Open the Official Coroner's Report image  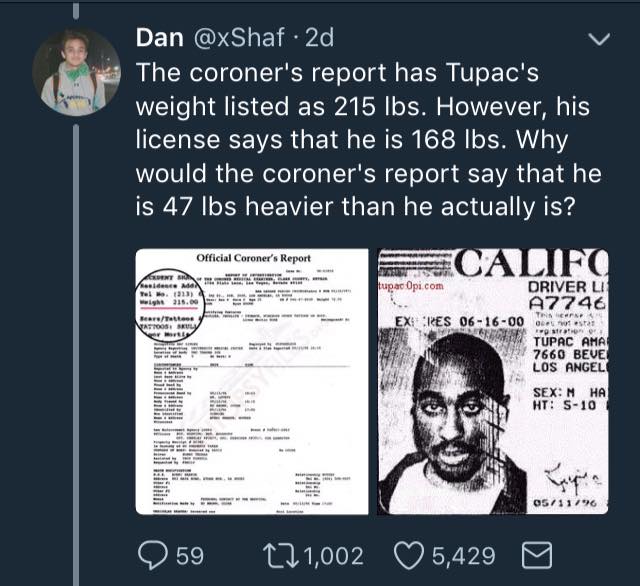tap(252, 382)
